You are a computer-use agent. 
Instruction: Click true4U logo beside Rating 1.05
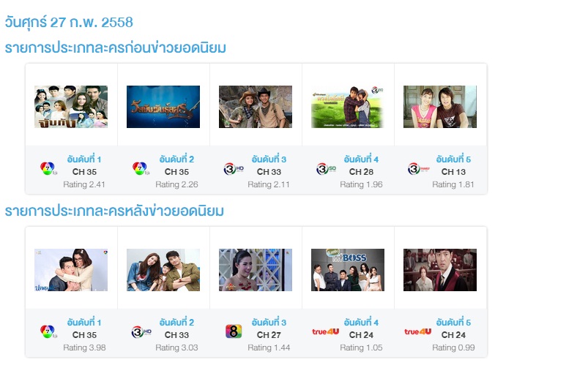326,331
